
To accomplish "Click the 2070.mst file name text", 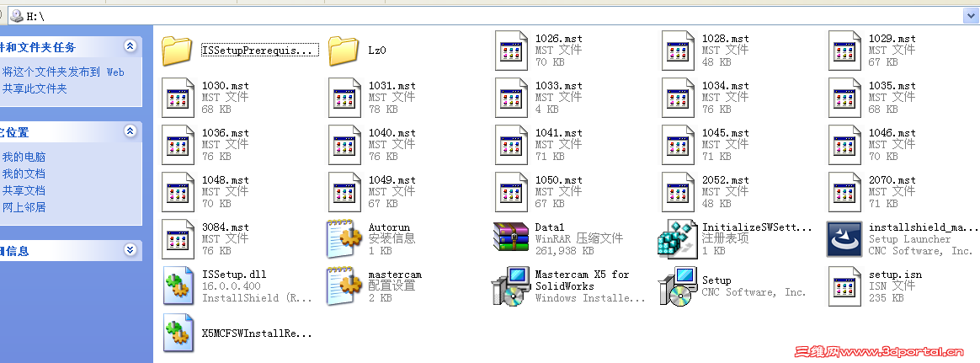I will 892,180.
